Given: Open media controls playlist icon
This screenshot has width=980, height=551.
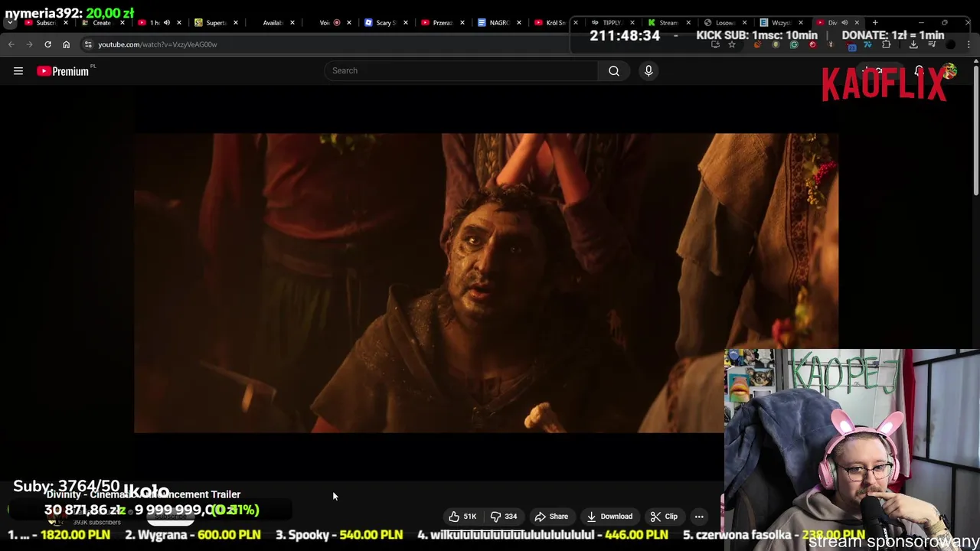Looking at the screenshot, I should pyautogui.click(x=932, y=44).
